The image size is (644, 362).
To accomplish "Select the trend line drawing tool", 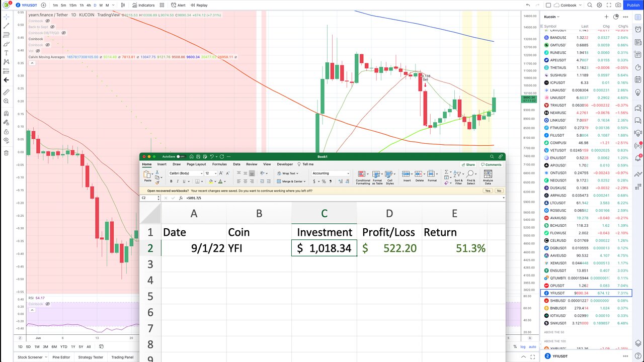I will point(6,25).
